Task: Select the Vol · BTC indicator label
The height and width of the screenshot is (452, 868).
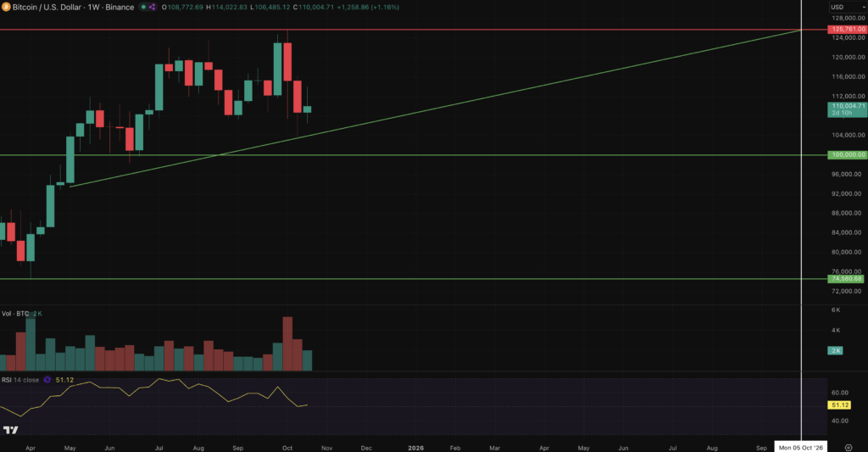Action: point(18,314)
